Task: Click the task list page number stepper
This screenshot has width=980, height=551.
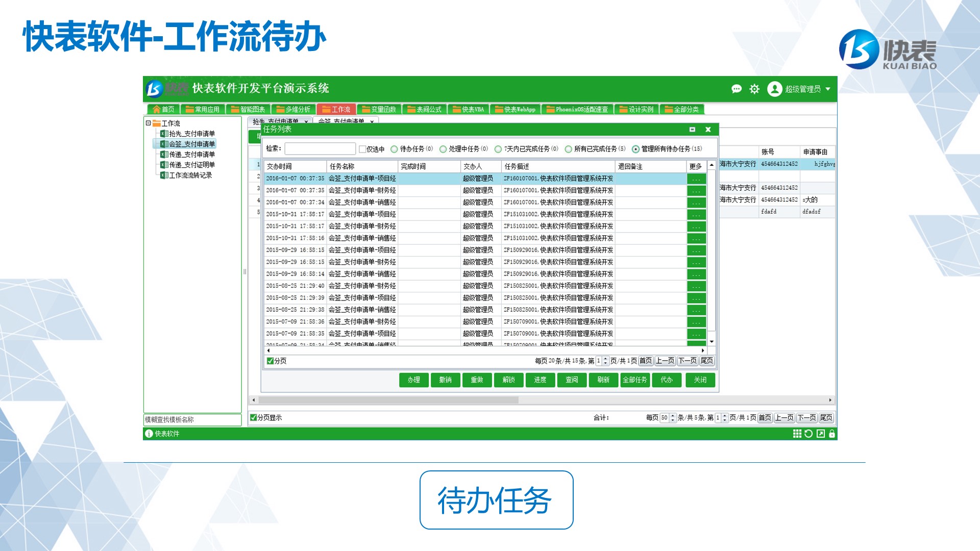Action: point(606,361)
